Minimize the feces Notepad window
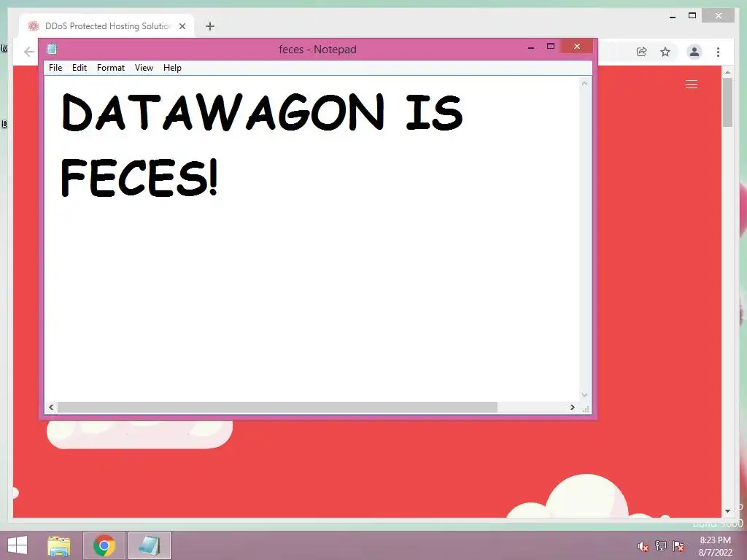This screenshot has height=560, width=747. tap(531, 47)
